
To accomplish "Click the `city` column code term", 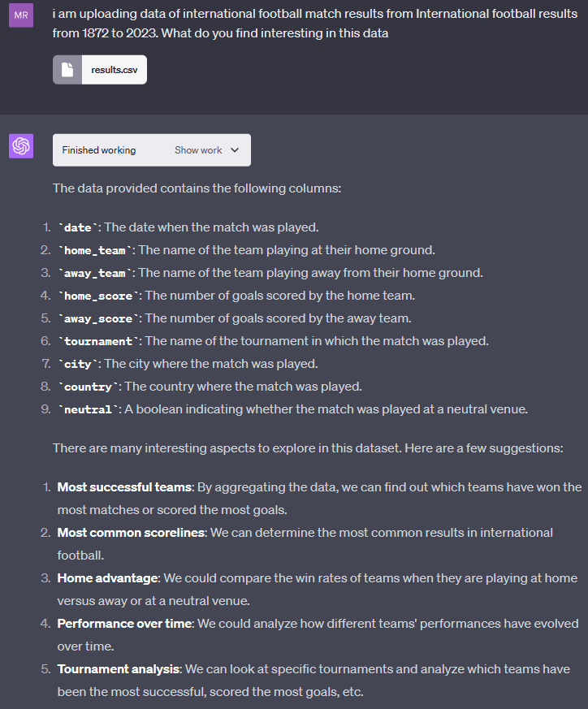I will [78, 364].
